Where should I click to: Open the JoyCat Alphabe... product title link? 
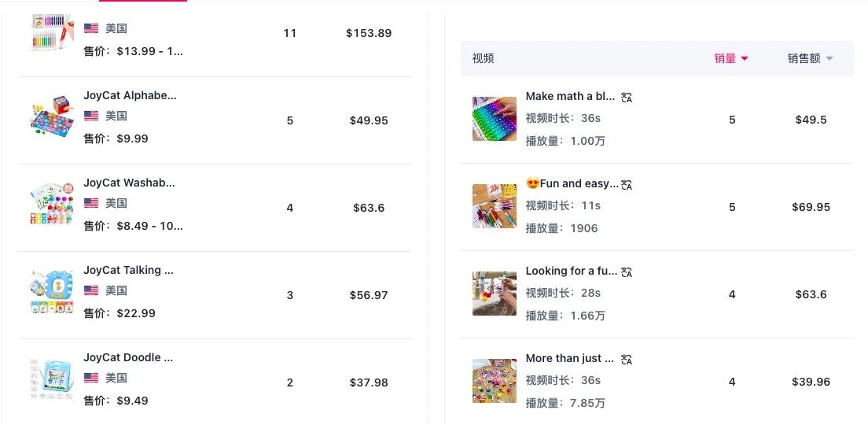tap(130, 95)
